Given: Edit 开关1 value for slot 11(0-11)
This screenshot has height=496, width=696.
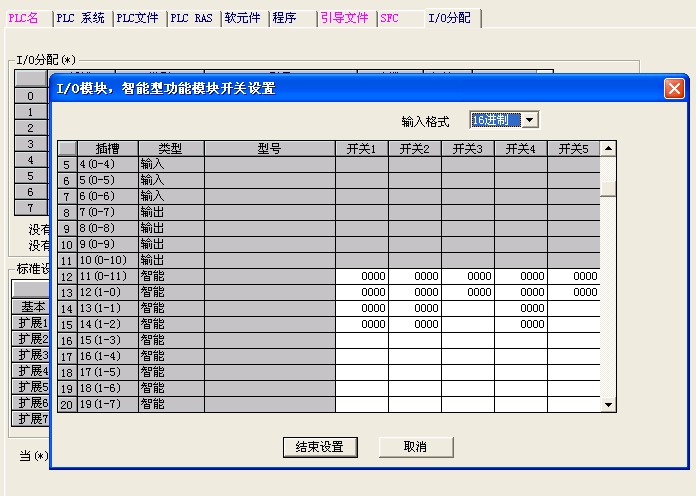Looking at the screenshot, I should coord(361,276).
